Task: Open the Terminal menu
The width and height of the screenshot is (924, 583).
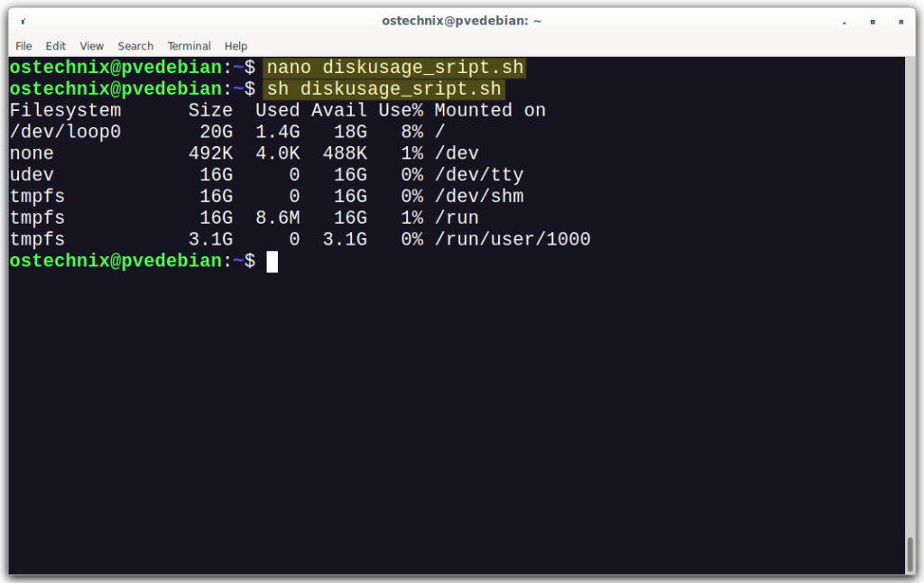Action: tap(189, 46)
